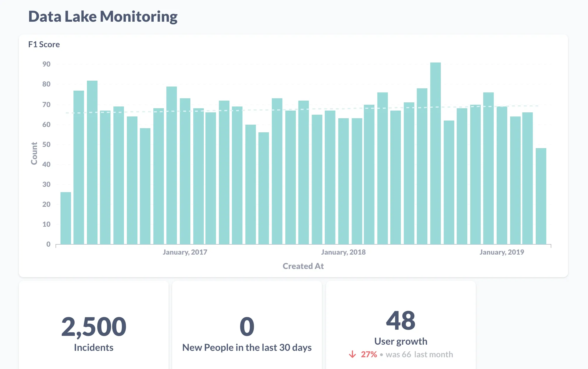Click the January, 2019 axis label
The image size is (588, 369).
tap(502, 252)
